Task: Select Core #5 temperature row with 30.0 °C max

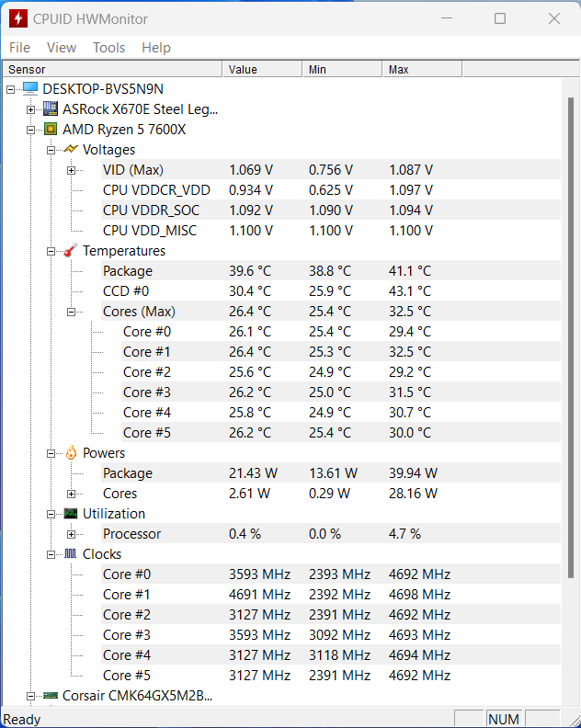Action: [x=341, y=433]
